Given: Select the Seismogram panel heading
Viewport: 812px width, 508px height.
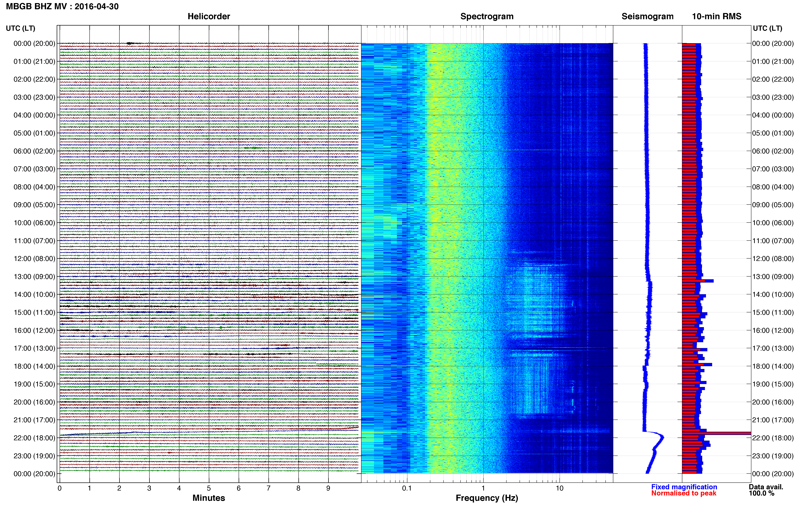Looking at the screenshot, I should coord(648,16).
